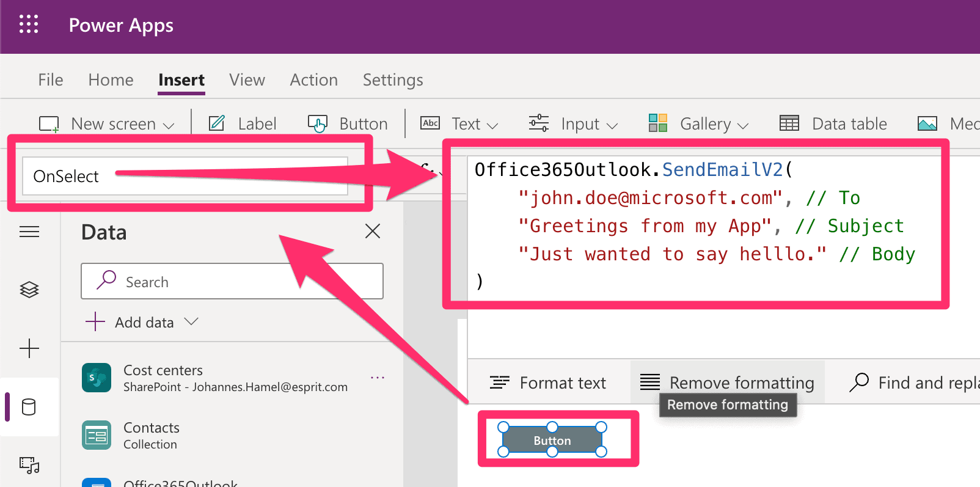Toggle the hamburger navigation menu
The height and width of the screenshot is (487, 980).
[29, 232]
